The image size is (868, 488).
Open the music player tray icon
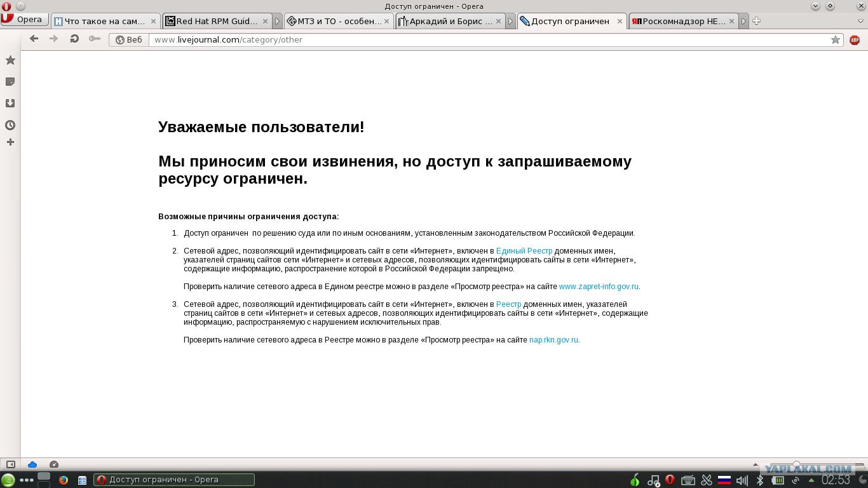(653, 480)
